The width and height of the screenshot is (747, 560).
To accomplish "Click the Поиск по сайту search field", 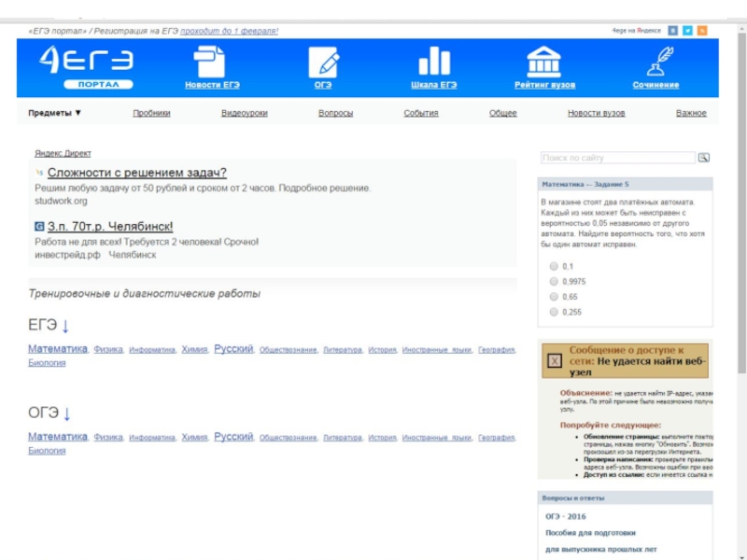I will pos(618,158).
